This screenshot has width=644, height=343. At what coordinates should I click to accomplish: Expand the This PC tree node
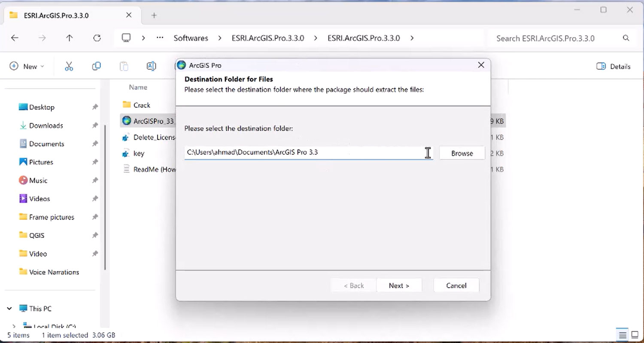coord(9,309)
